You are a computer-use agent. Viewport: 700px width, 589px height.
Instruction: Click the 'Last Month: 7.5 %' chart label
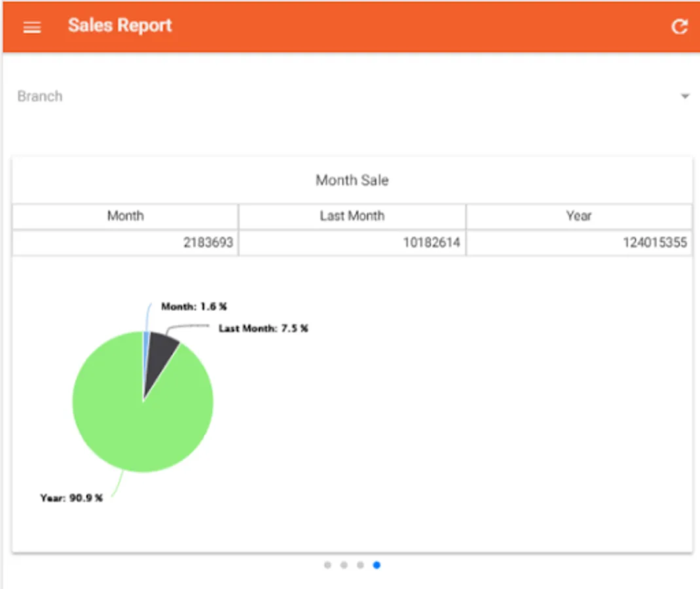(263, 329)
